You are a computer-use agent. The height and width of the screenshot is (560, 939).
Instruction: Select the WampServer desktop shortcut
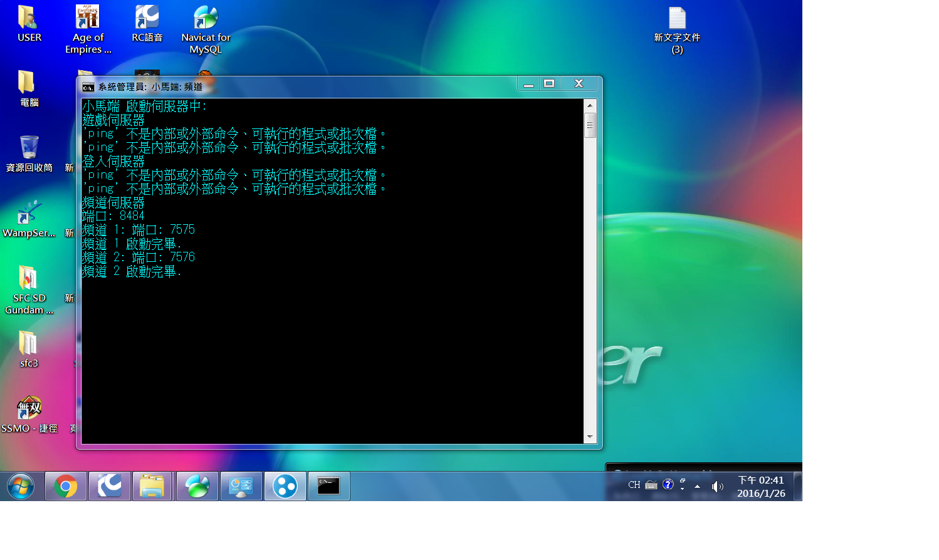28,219
